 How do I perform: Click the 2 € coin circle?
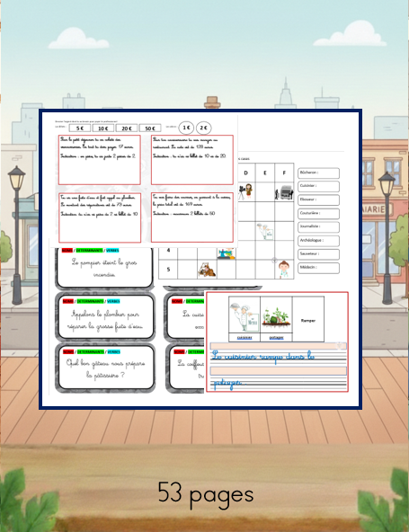[204, 128]
